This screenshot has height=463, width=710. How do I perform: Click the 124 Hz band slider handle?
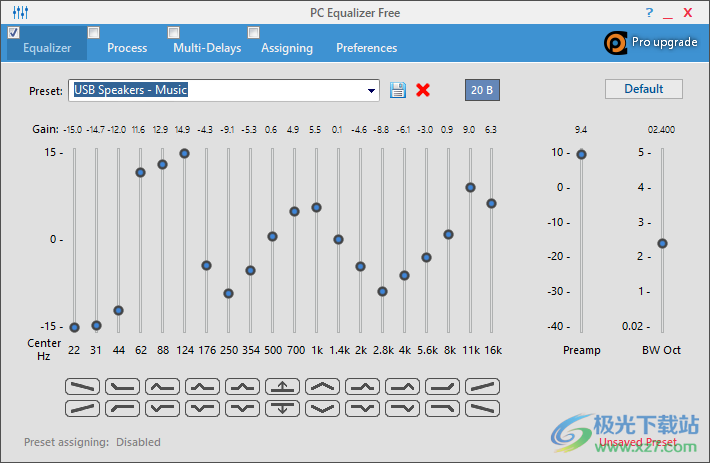(184, 153)
